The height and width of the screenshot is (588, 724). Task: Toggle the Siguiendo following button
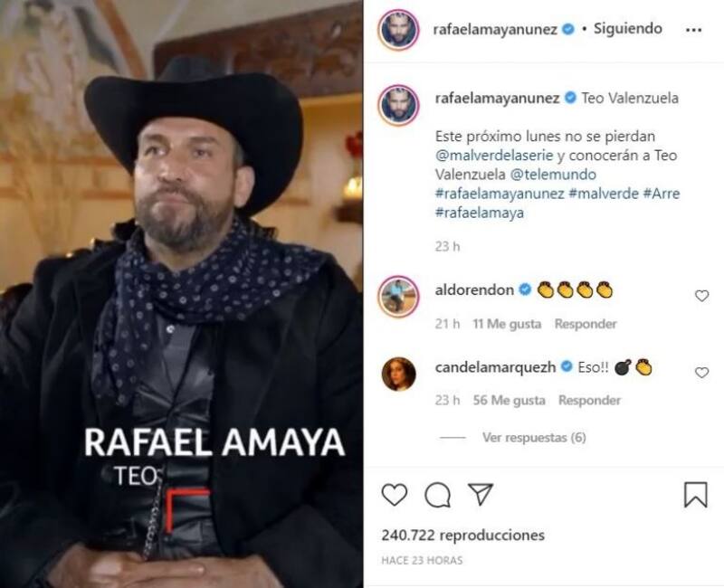(627, 29)
